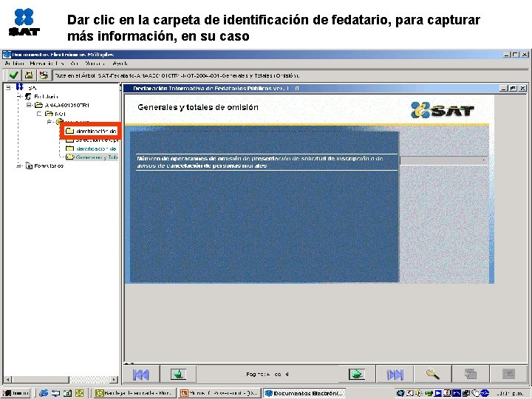Collapse the SAT root tree node
The image size is (532, 399).
(x=8, y=87)
